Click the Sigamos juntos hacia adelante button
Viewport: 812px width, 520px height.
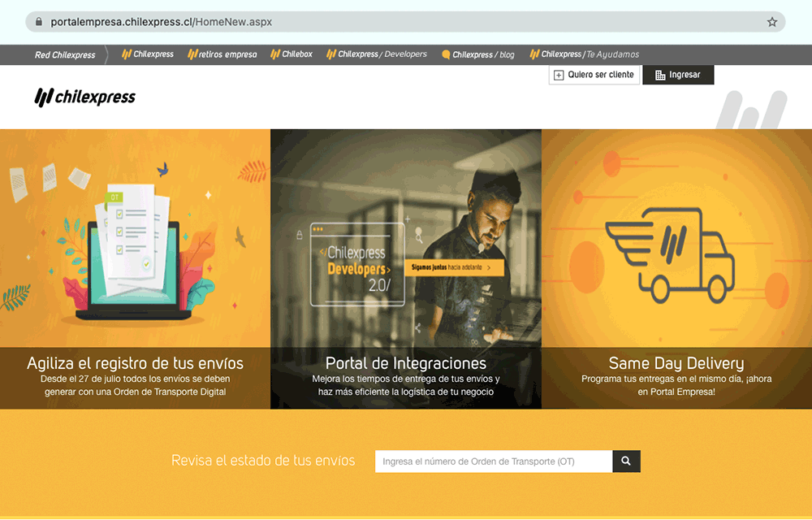[x=454, y=268]
